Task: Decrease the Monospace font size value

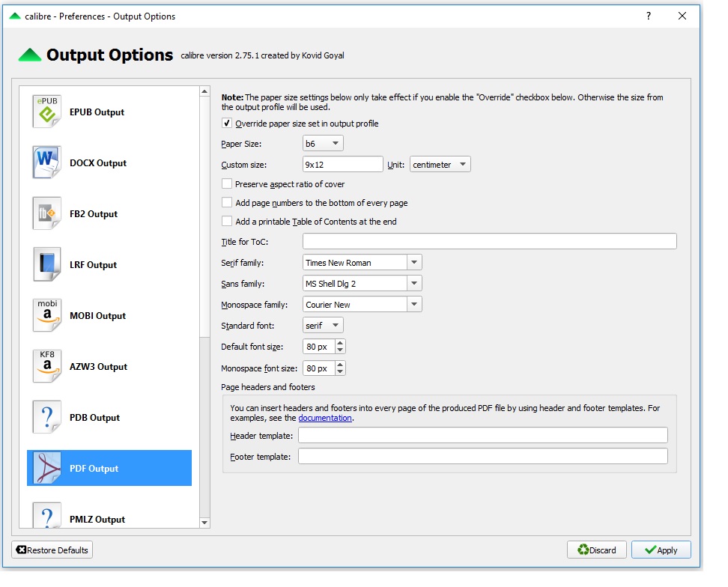Action: click(x=340, y=371)
